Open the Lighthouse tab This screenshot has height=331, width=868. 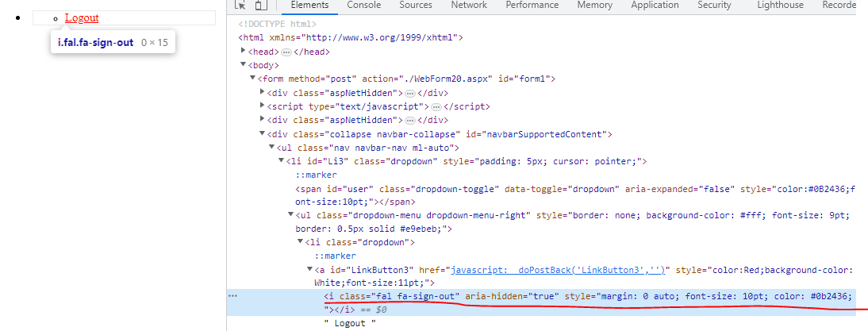click(x=781, y=5)
